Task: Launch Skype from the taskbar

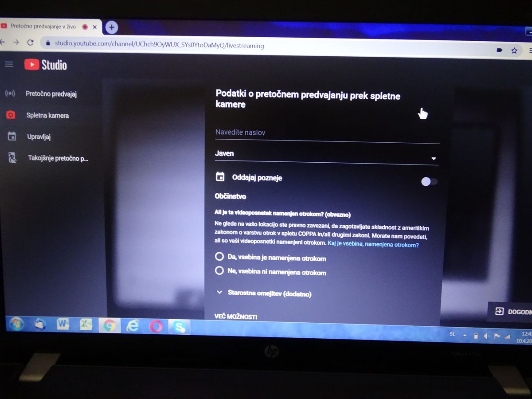Action: tap(180, 327)
